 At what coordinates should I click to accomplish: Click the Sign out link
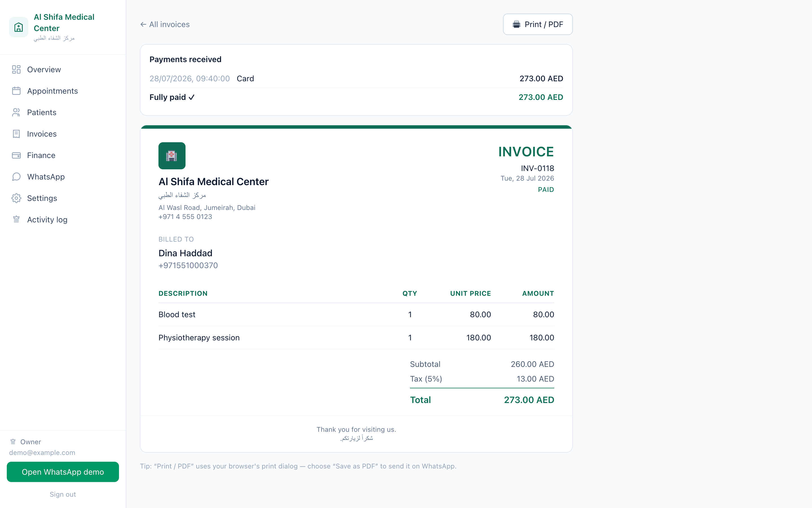pos(63,494)
